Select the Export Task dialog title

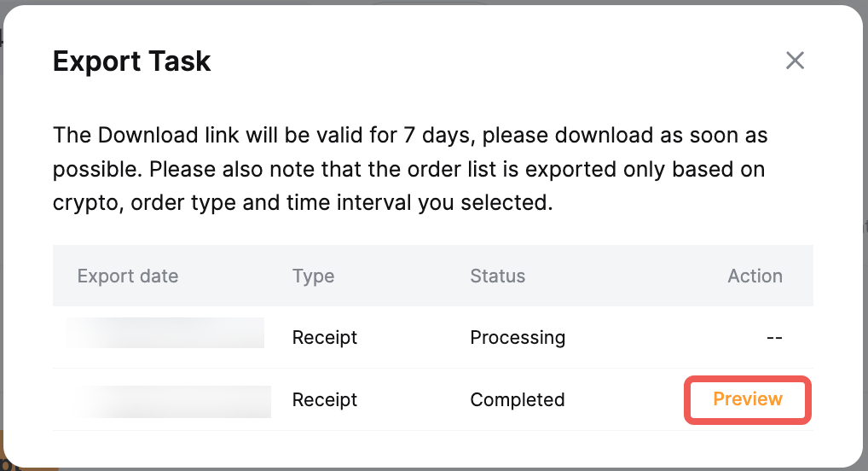(132, 61)
